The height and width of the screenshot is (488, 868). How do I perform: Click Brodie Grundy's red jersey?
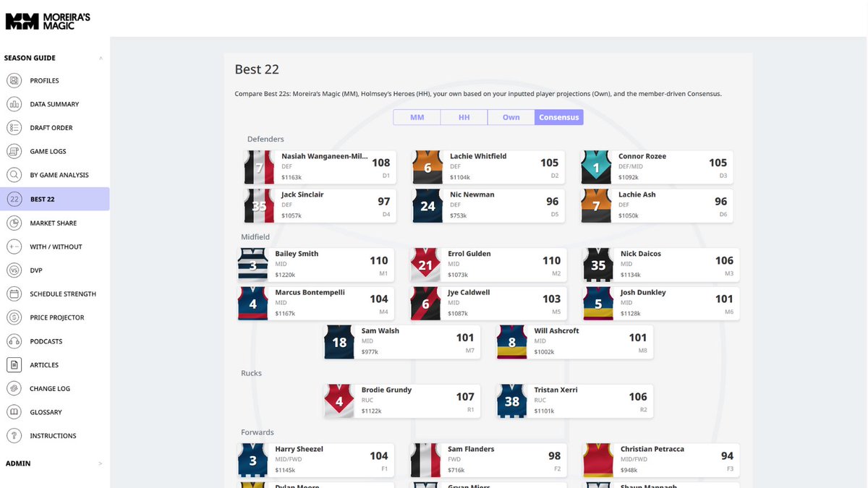(339, 401)
